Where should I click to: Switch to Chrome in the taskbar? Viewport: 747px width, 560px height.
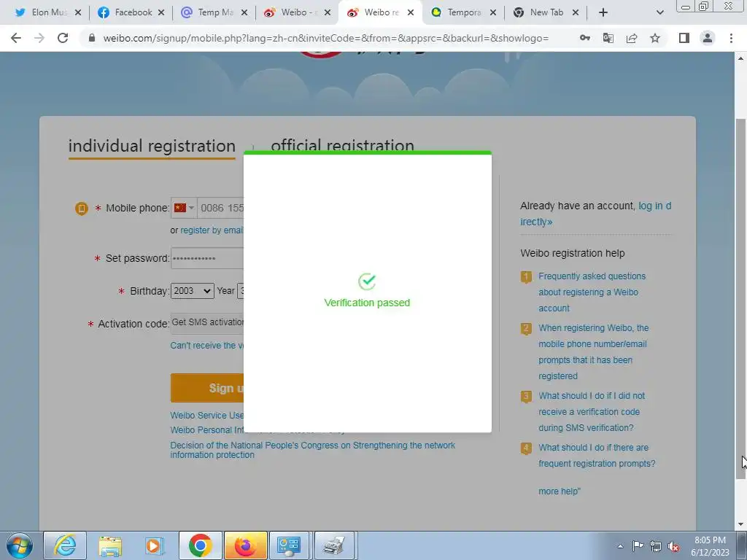click(x=200, y=545)
